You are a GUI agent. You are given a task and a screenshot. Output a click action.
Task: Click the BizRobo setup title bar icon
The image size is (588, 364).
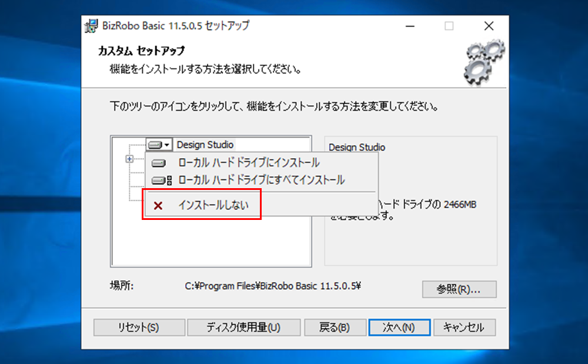92,26
